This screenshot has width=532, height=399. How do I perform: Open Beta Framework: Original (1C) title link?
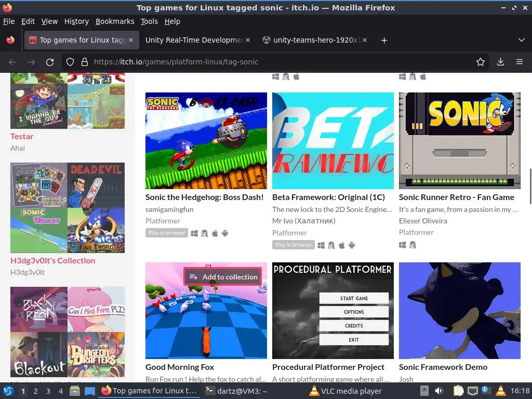(x=328, y=197)
